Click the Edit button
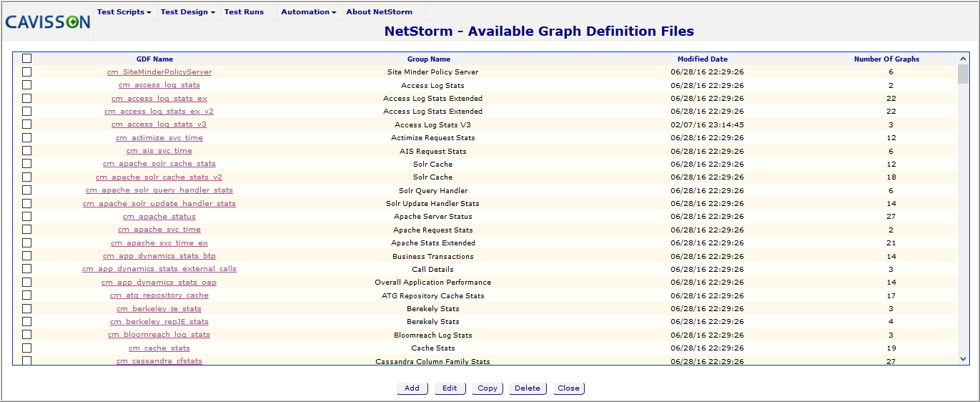 coord(450,388)
